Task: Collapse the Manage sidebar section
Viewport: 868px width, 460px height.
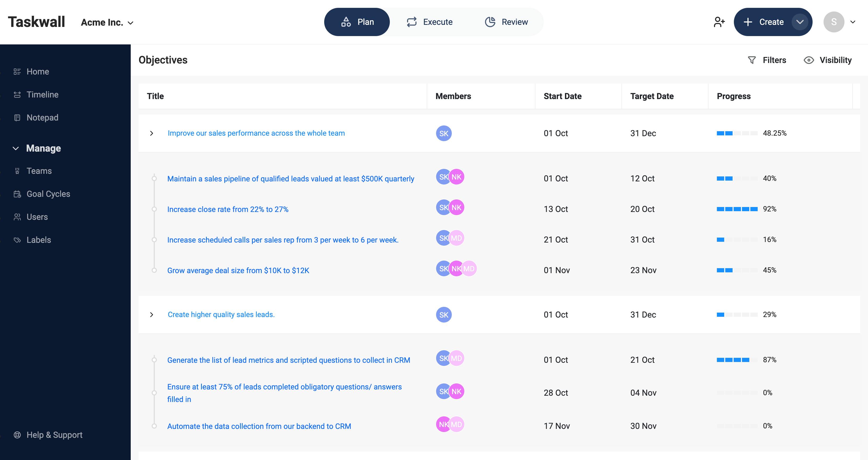Action: [x=15, y=148]
